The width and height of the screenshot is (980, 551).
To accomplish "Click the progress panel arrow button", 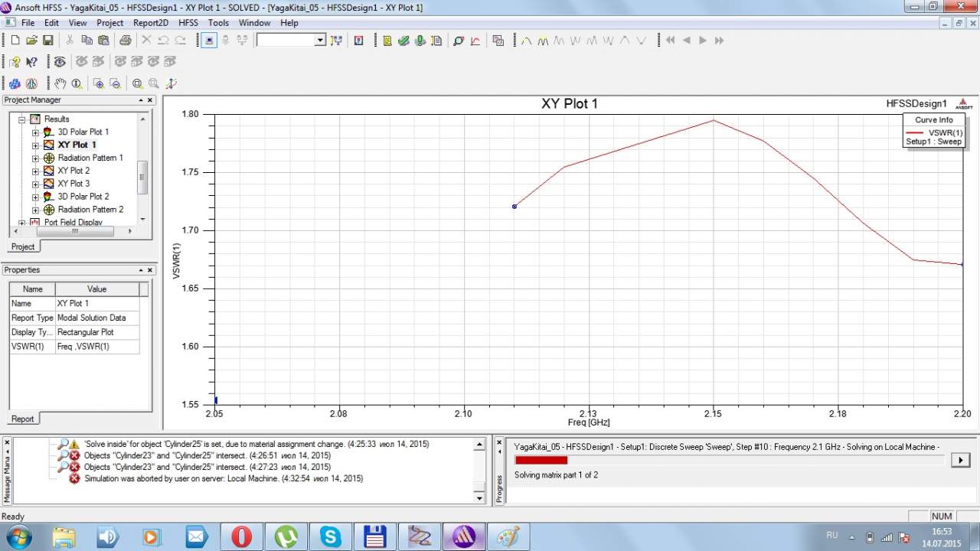I will [x=959, y=460].
